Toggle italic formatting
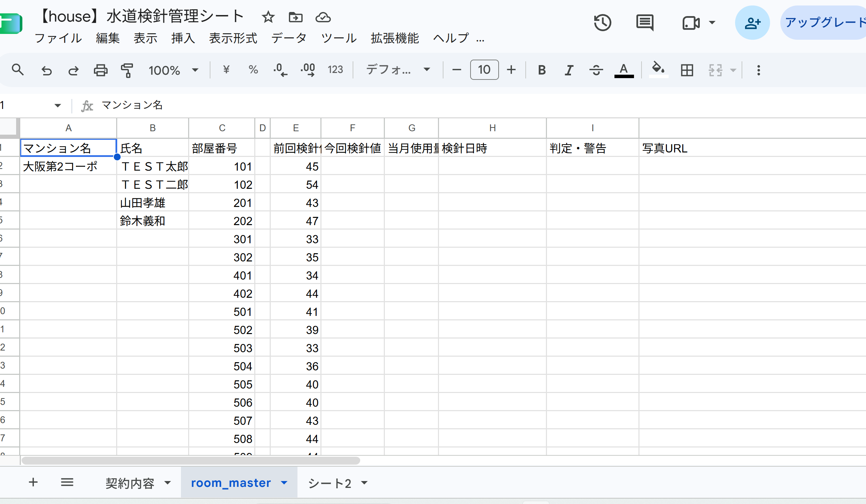Image resolution: width=866 pixels, height=504 pixels. [569, 70]
